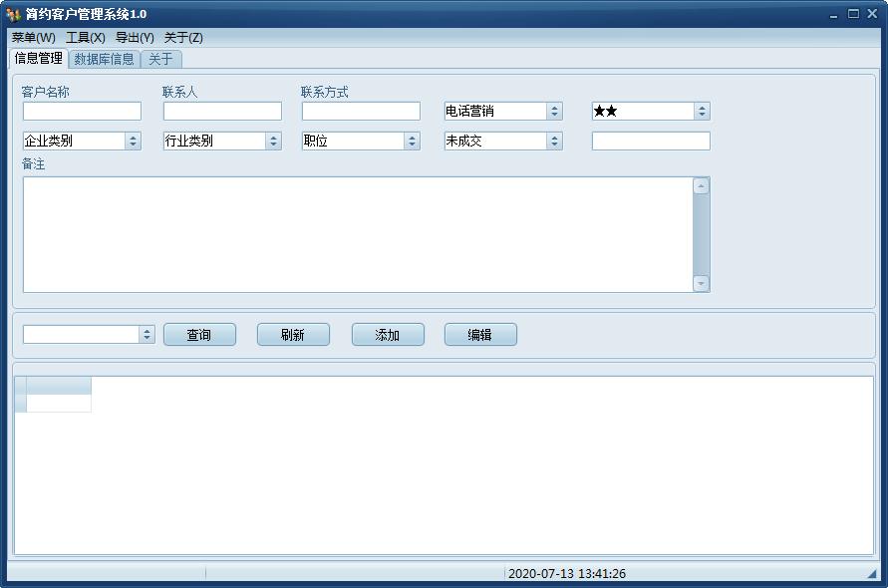Switch to the 数据库信息 tab

click(105, 59)
